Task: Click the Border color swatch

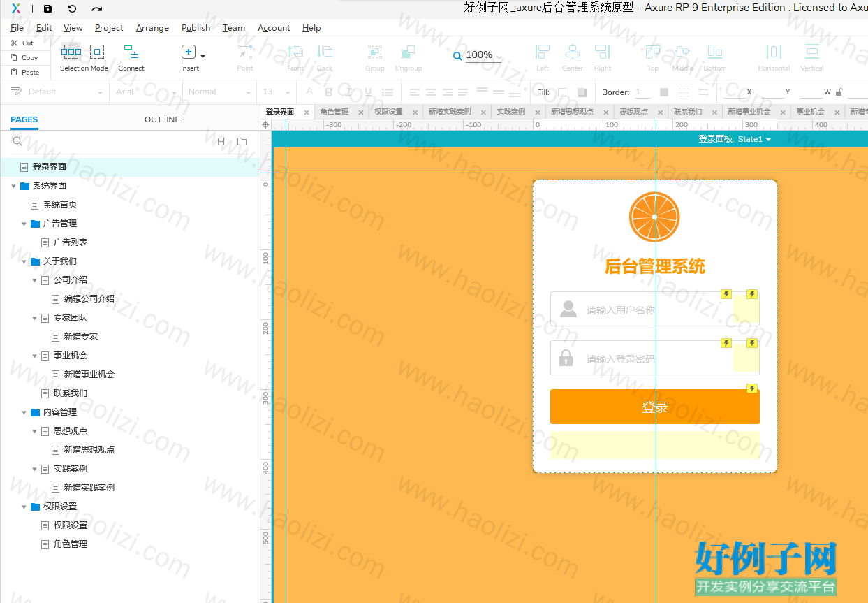Action: pos(663,92)
